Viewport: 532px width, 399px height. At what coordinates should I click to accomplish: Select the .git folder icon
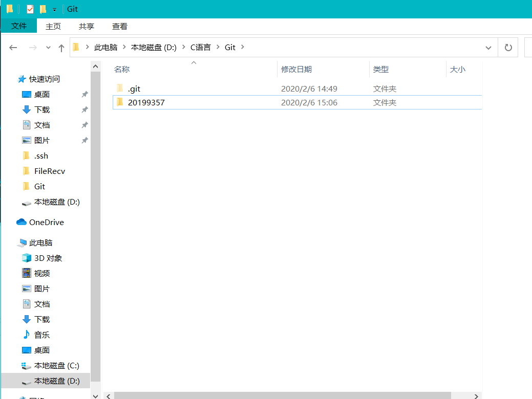(120, 88)
